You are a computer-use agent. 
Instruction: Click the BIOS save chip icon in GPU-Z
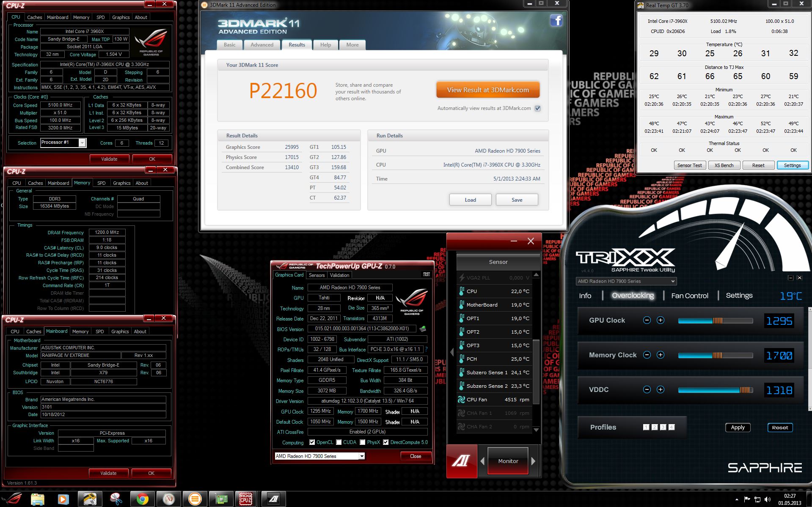click(x=422, y=329)
